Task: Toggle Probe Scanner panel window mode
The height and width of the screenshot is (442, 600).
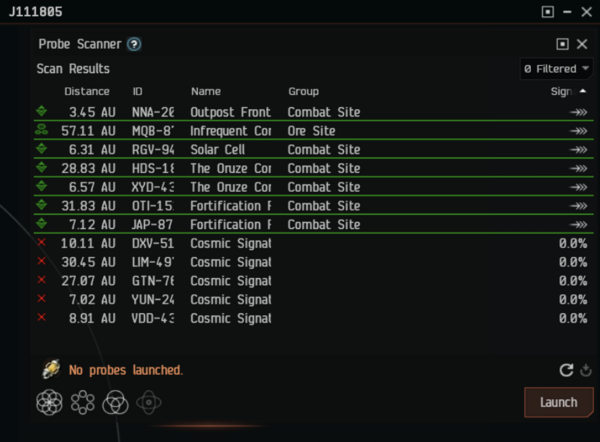Action: point(562,44)
